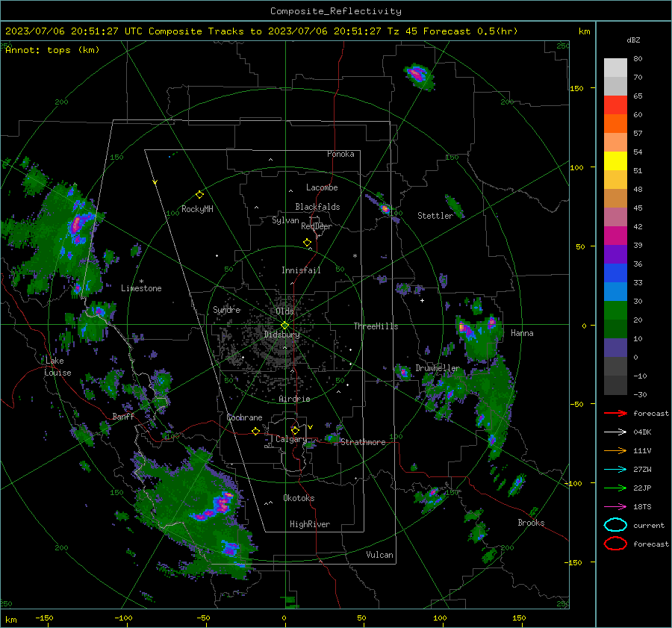Click the yellow diamond marker above RedDeer
The height and width of the screenshot is (628, 672).
(x=308, y=243)
